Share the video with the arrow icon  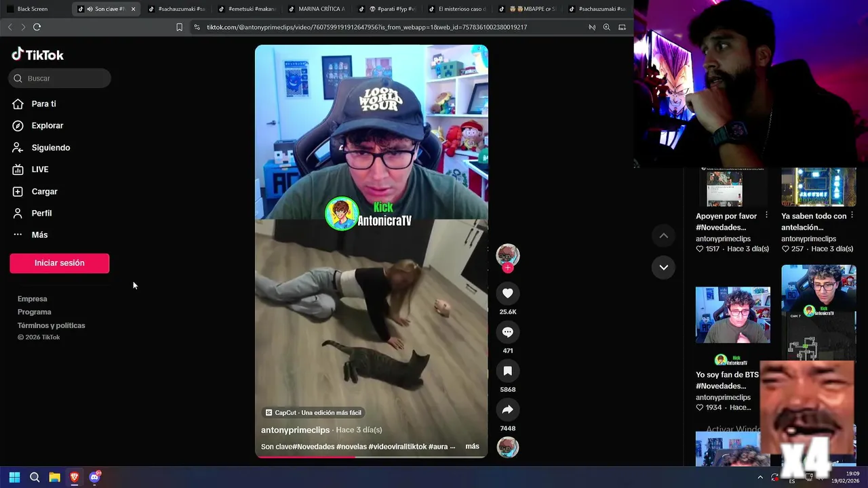click(507, 409)
